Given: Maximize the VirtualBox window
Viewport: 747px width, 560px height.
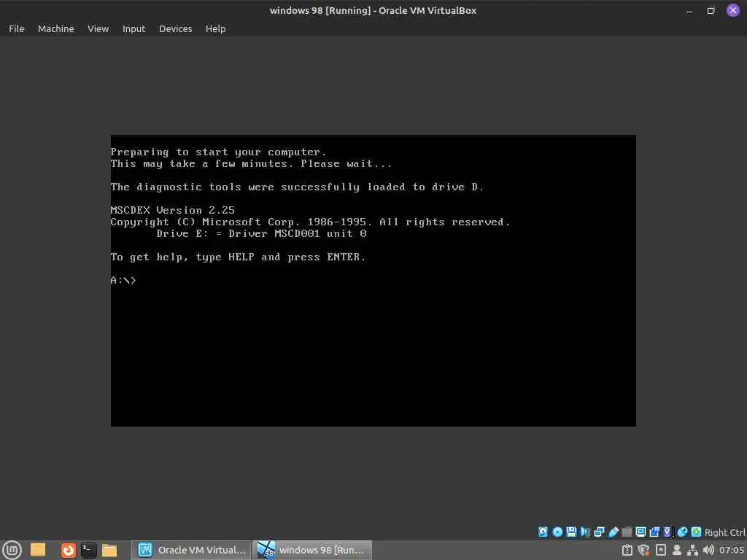Looking at the screenshot, I should pos(711,10).
